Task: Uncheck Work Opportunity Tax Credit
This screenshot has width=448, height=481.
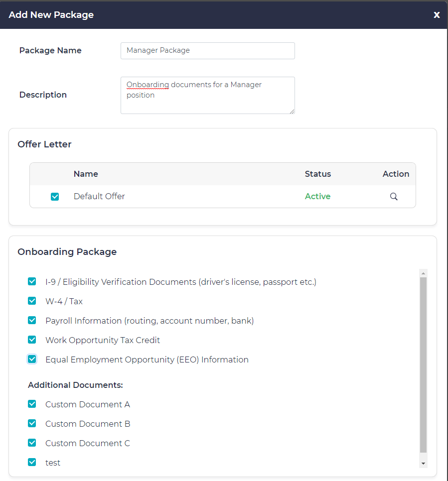Action: [32, 340]
